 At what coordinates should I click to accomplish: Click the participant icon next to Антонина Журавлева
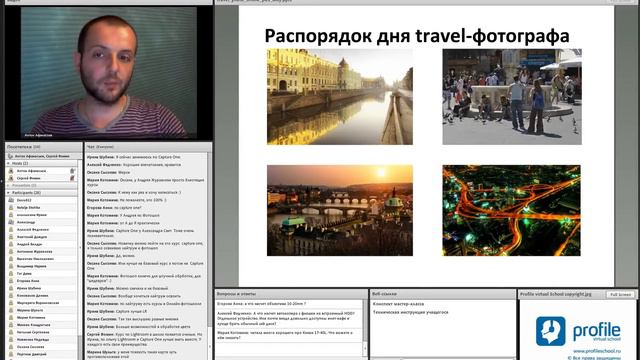11,252
